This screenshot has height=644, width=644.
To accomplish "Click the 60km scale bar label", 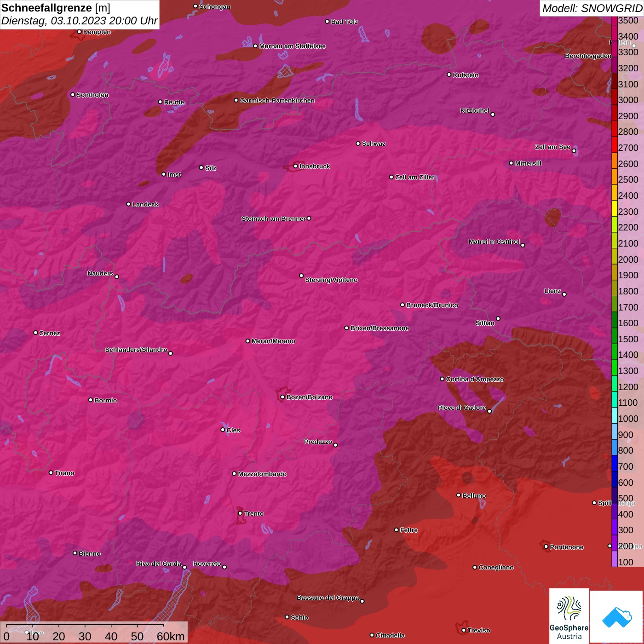I will [171, 636].
